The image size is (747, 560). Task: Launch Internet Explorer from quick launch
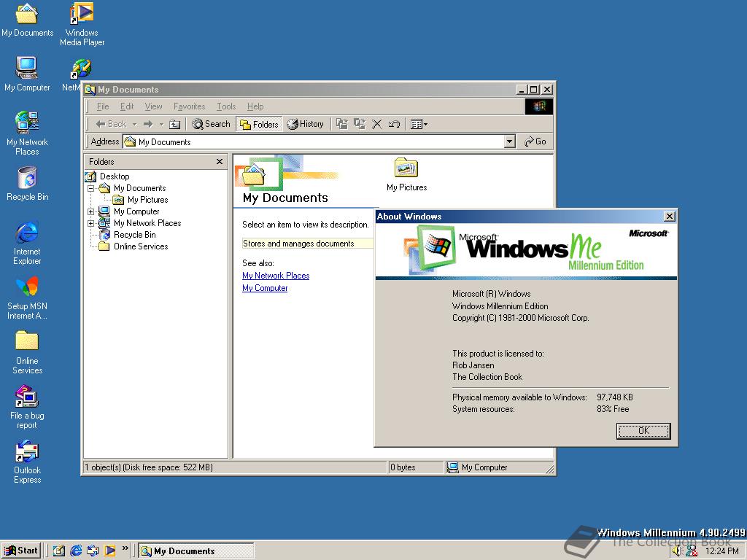click(x=76, y=551)
